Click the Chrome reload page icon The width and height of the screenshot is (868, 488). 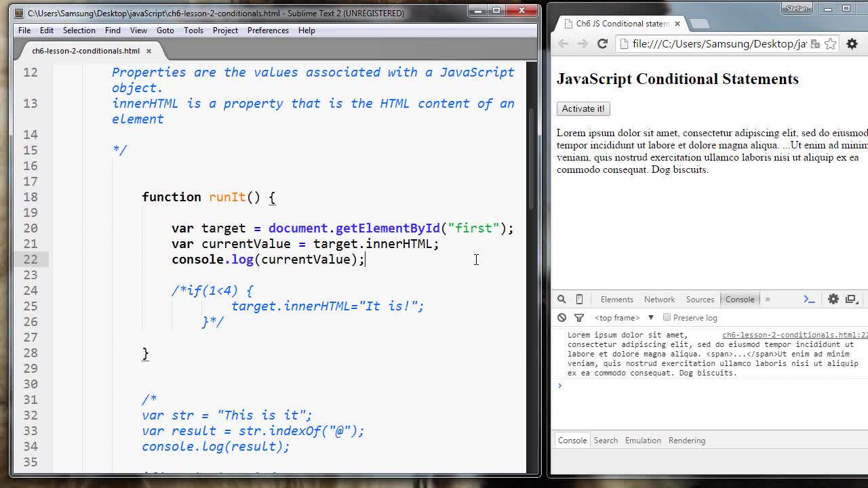click(x=602, y=43)
